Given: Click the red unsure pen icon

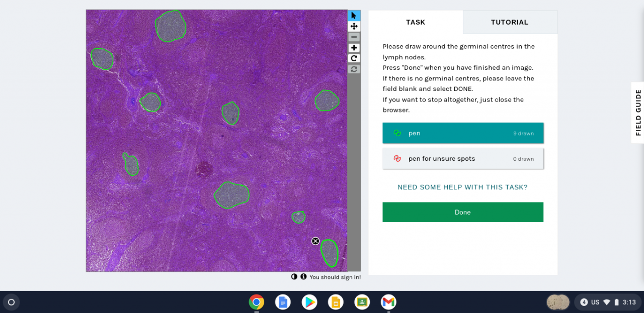Looking at the screenshot, I should (397, 159).
